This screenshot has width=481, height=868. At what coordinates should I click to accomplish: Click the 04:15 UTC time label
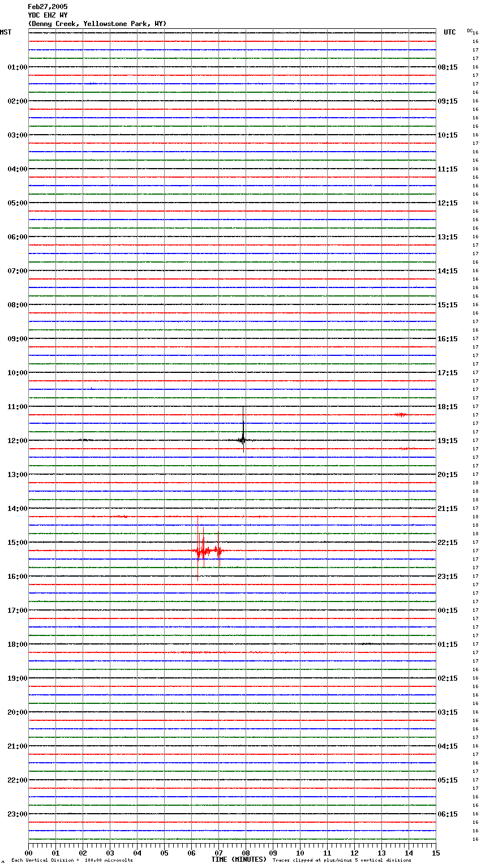[x=448, y=746]
